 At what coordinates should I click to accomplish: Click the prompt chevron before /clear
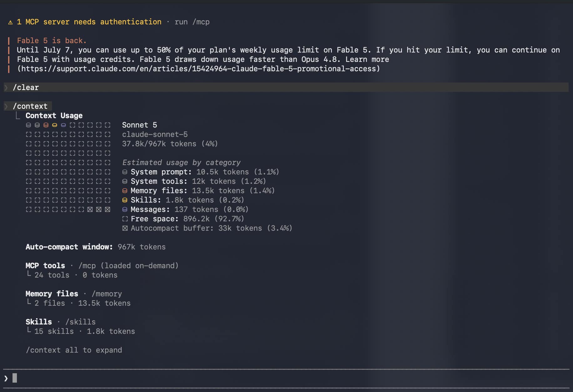(x=6, y=88)
